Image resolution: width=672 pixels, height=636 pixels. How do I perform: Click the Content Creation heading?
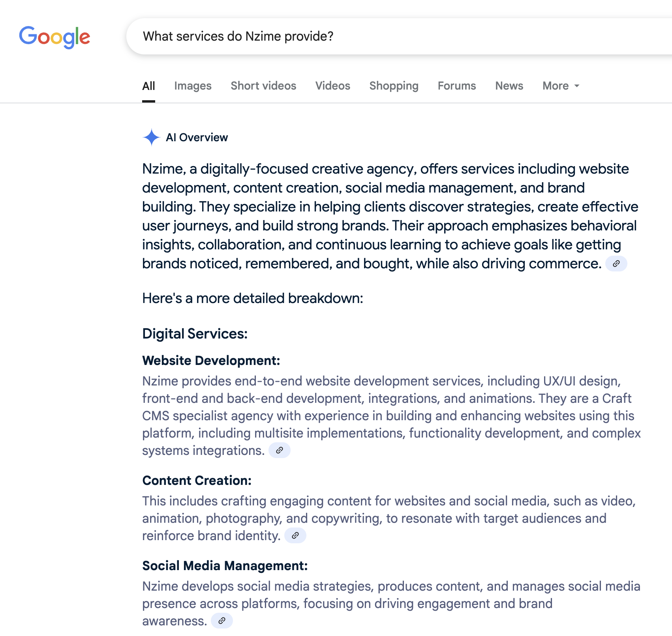(x=197, y=481)
